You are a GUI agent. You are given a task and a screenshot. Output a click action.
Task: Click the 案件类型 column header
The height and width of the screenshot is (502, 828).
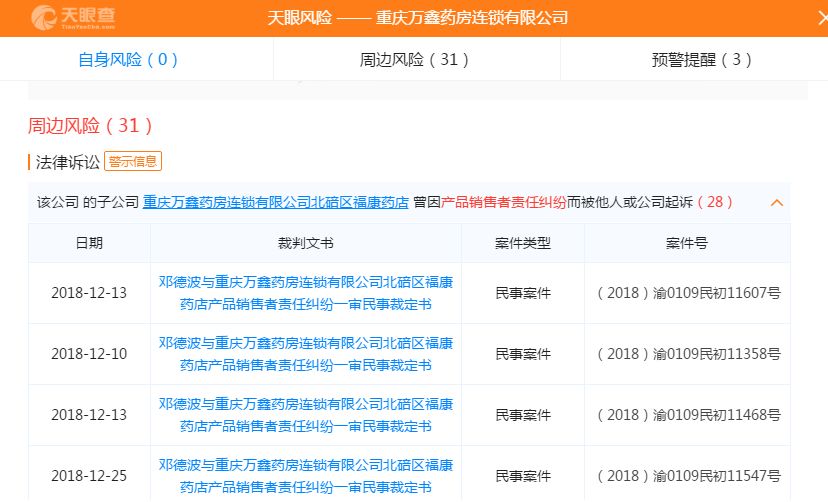(523, 243)
